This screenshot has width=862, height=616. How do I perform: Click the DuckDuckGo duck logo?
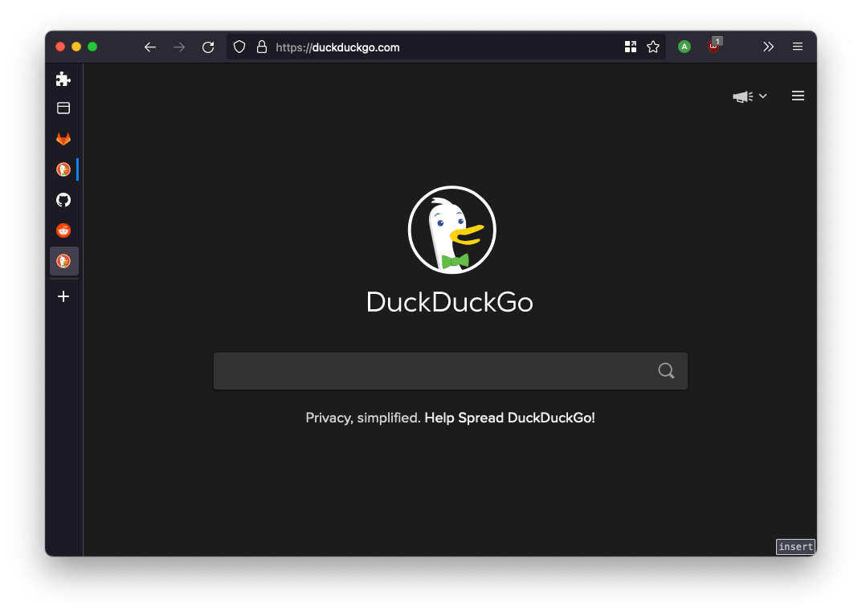(452, 230)
